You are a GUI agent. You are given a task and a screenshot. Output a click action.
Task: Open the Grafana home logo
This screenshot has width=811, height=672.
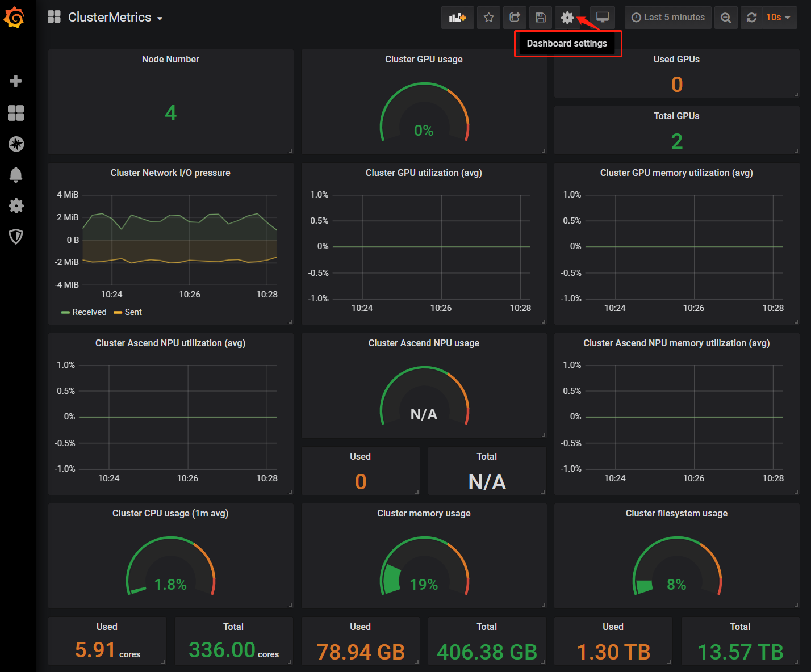click(14, 18)
